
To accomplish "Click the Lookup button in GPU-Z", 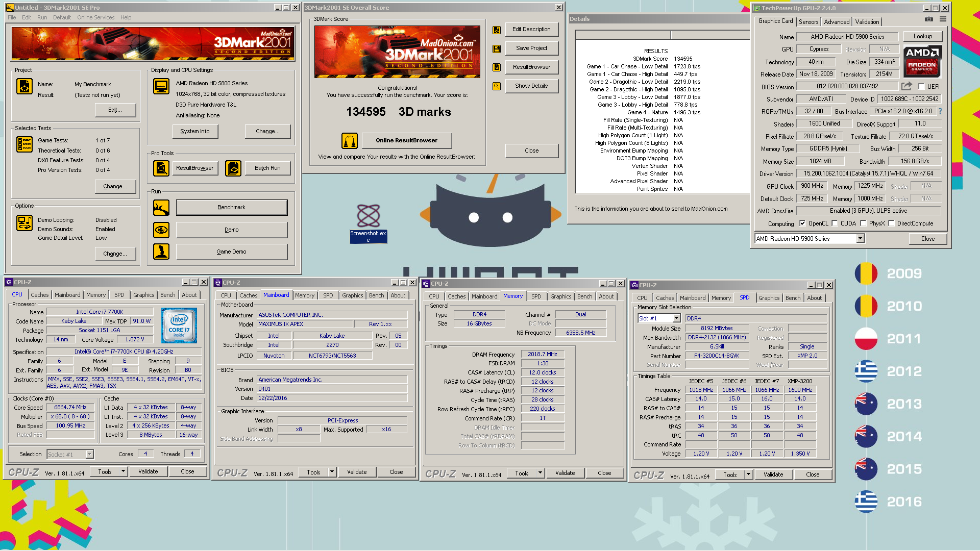I will click(923, 36).
